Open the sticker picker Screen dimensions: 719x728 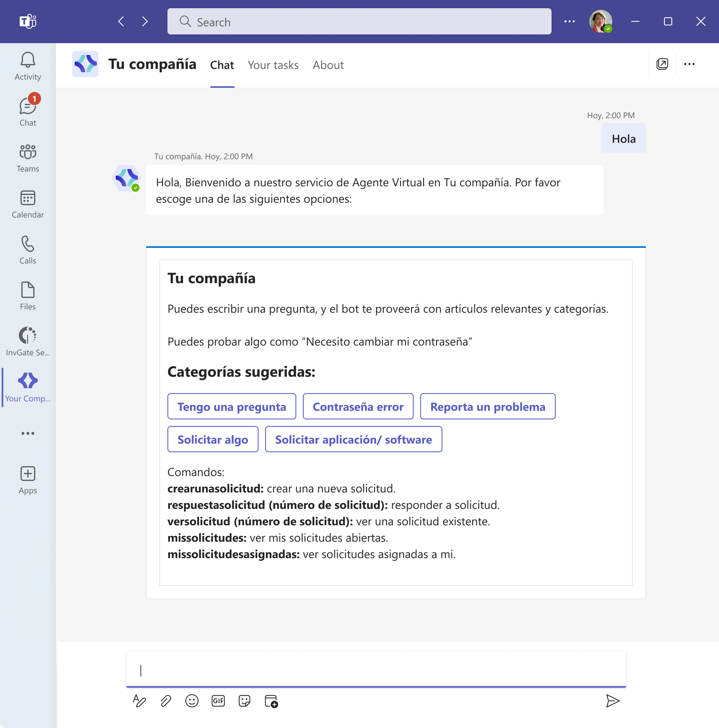point(245,701)
